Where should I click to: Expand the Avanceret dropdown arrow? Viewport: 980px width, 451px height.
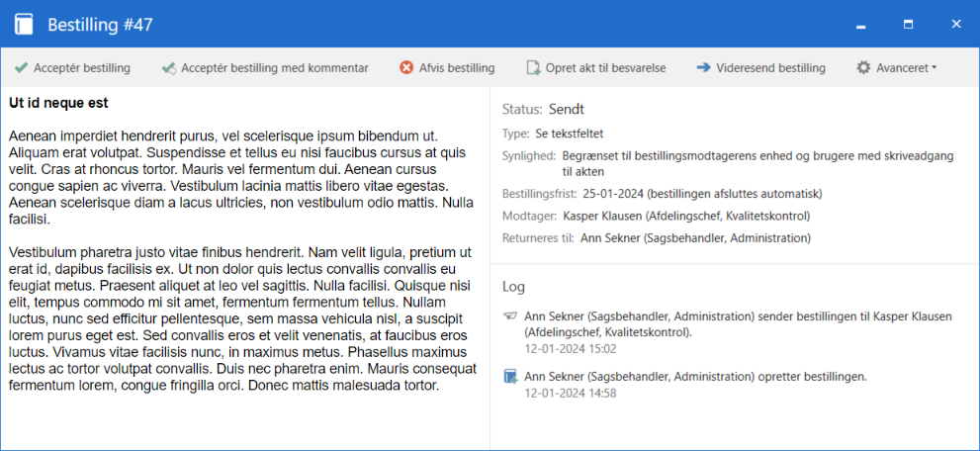tap(935, 68)
